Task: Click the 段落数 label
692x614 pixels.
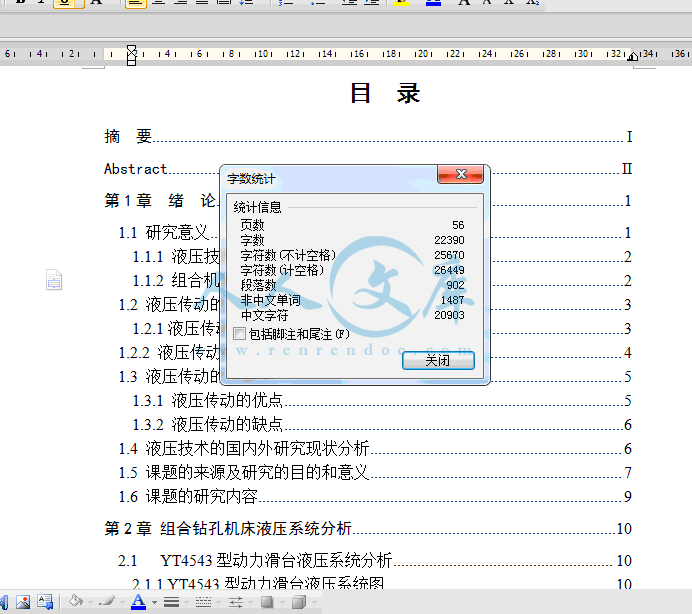Action: pyautogui.click(x=258, y=285)
